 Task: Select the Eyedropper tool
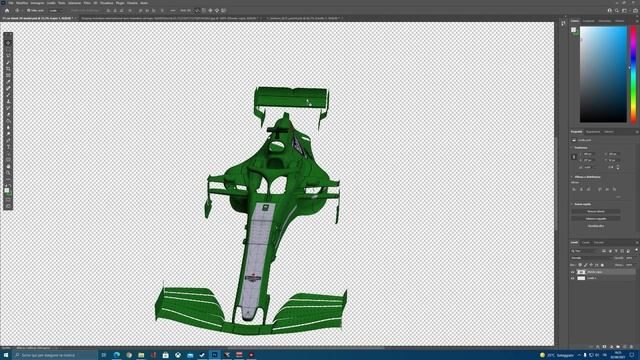click(8, 82)
